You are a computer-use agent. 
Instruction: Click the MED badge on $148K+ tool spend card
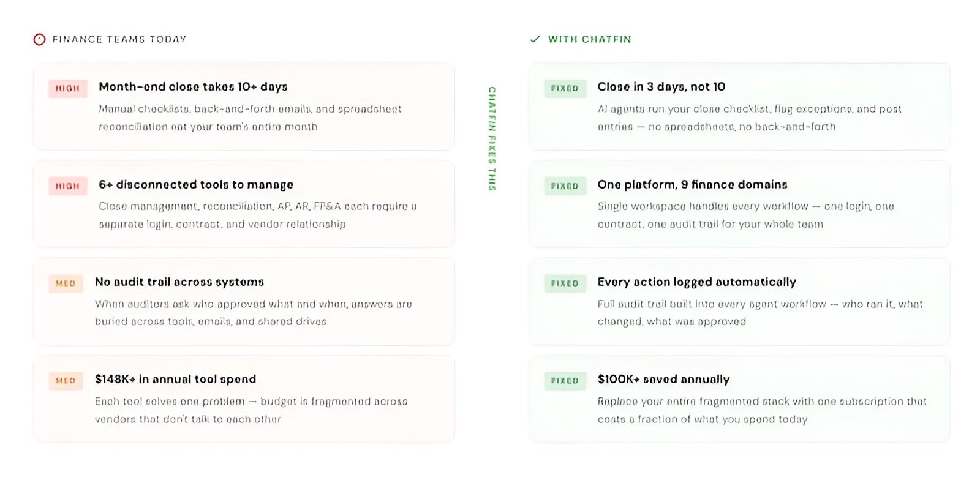pos(66,381)
